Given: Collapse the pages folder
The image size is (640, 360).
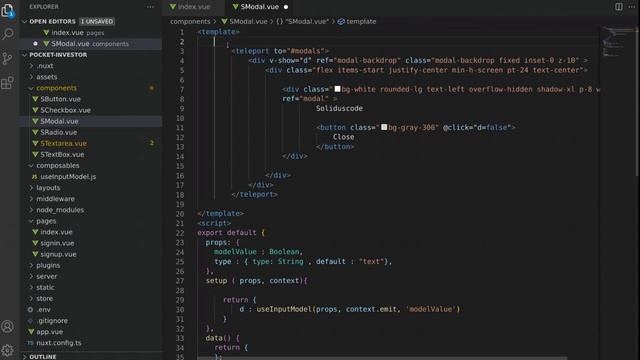Looking at the screenshot, I should 46,221.
